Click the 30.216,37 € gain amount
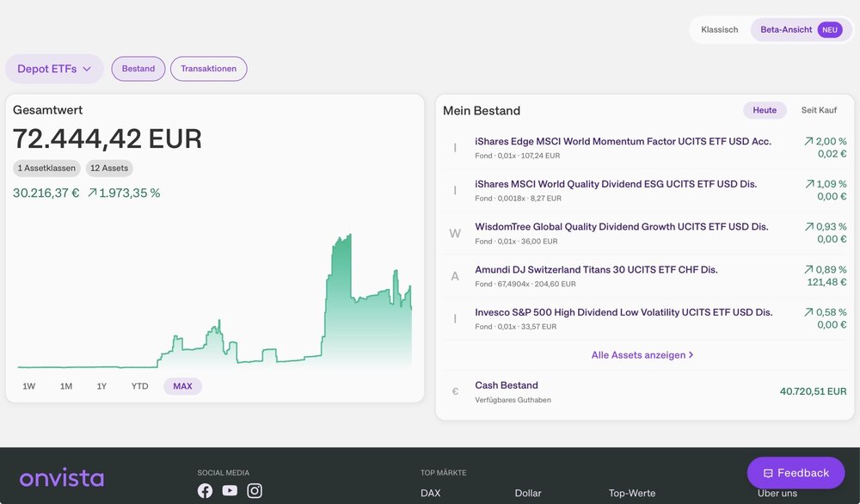The width and height of the screenshot is (860, 504). tap(46, 193)
